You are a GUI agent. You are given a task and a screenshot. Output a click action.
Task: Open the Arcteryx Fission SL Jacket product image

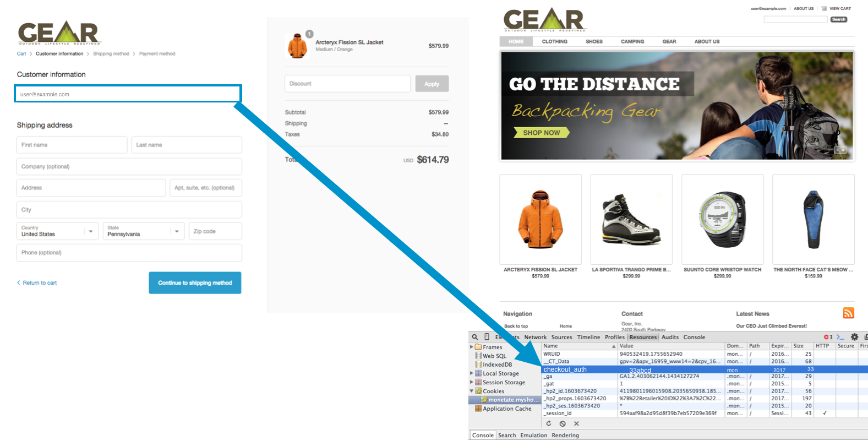[541, 220]
